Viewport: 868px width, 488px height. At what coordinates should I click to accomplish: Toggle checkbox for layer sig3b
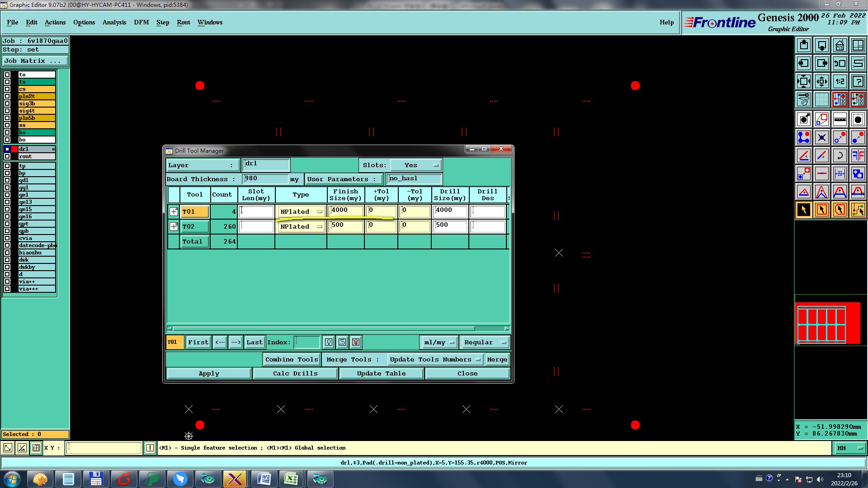7,103
